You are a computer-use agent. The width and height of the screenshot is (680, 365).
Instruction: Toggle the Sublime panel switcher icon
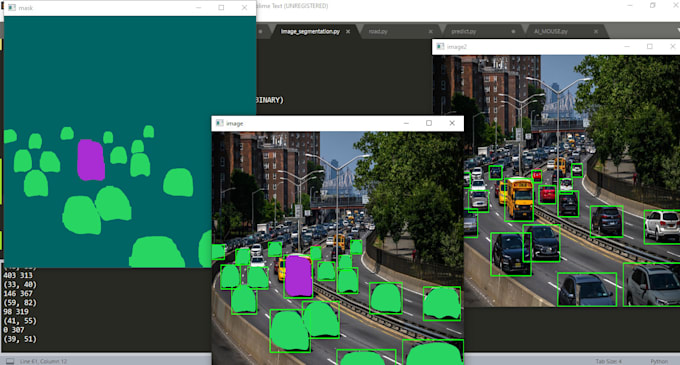tap(10, 361)
